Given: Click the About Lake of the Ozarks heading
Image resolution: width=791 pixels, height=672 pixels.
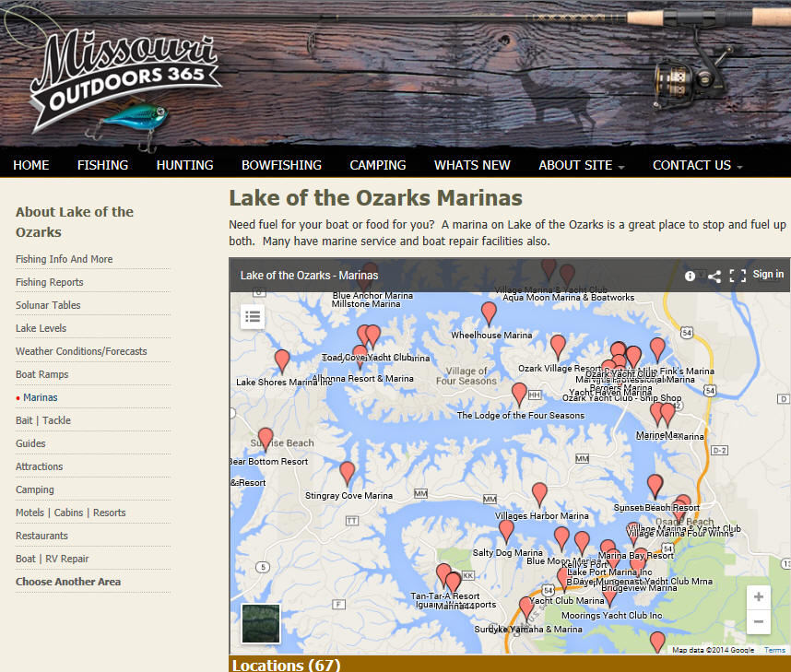Looking at the screenshot, I should (x=75, y=222).
